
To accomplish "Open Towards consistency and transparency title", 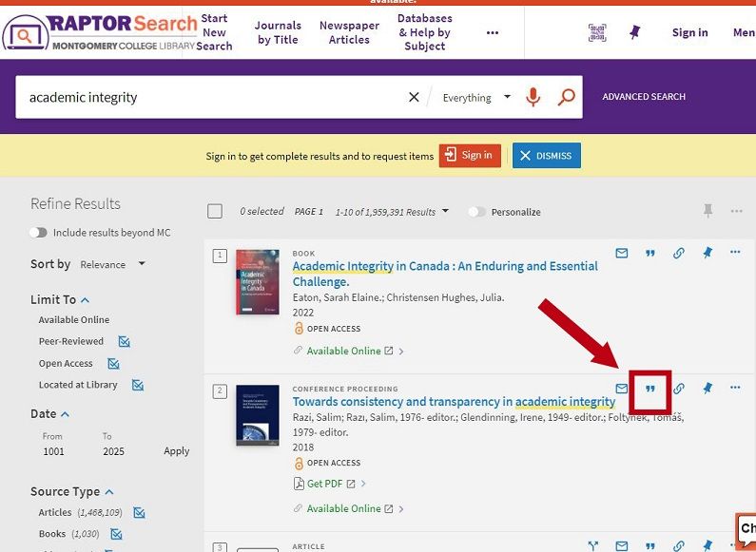I will click(x=454, y=402).
